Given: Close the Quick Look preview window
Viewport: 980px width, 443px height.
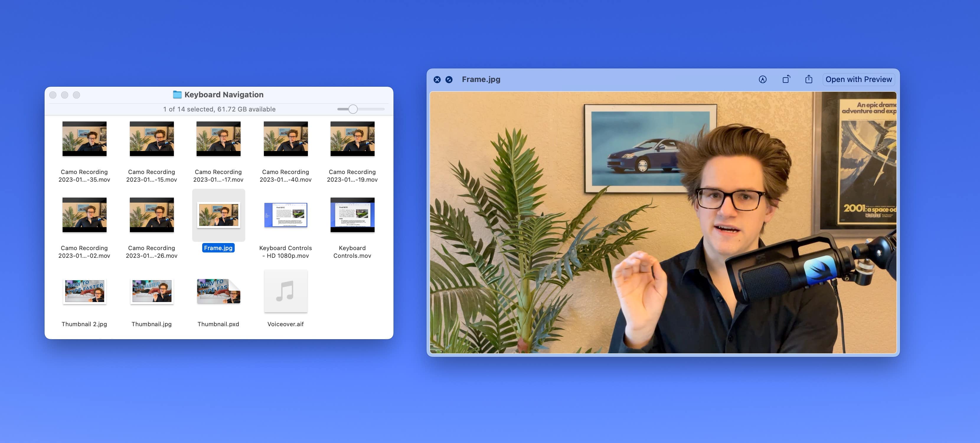Looking at the screenshot, I should [x=437, y=79].
